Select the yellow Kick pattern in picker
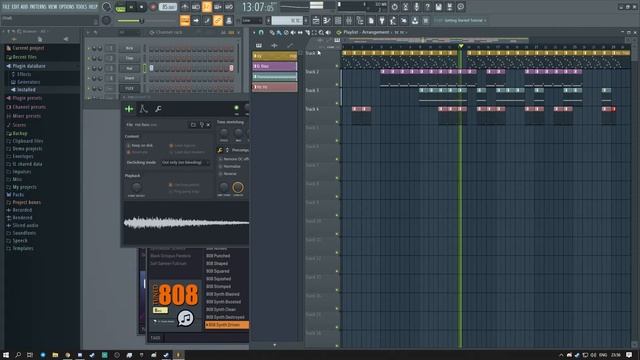Viewport: 640px width, 360px height. (275, 56)
